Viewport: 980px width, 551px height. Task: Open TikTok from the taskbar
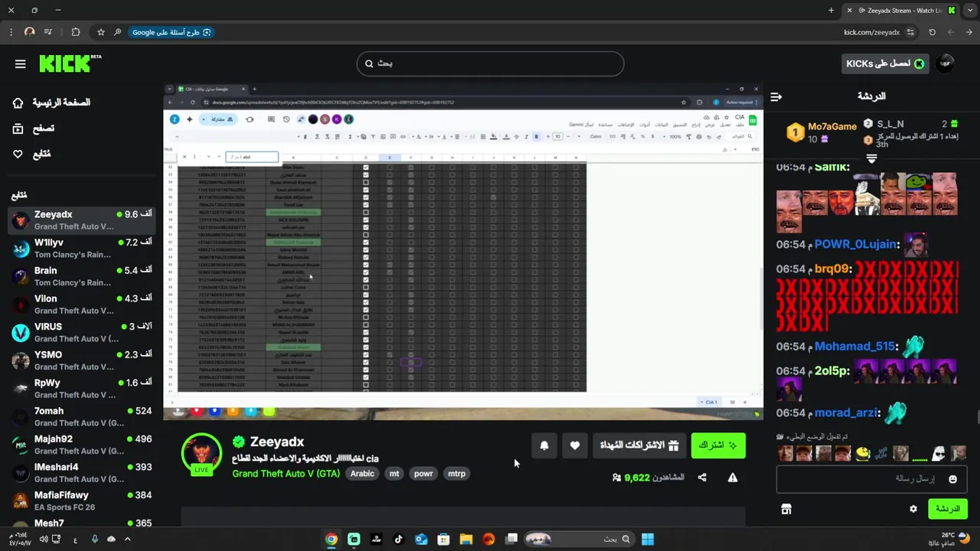(398, 540)
